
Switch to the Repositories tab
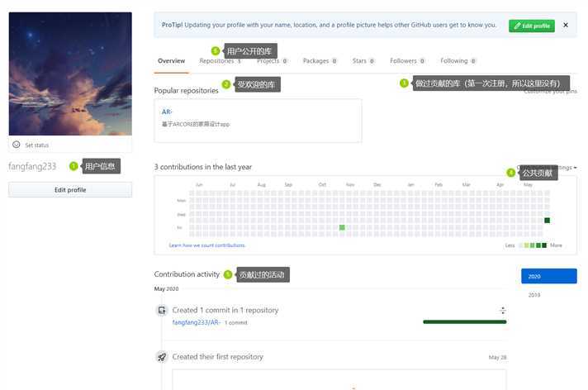(x=220, y=61)
